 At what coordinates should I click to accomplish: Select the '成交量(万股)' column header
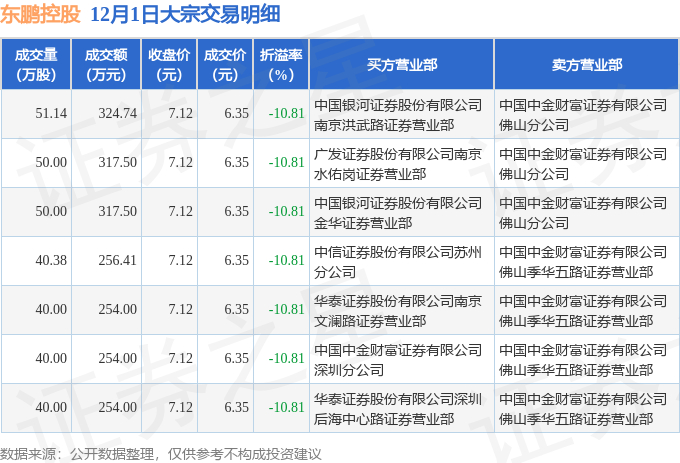(36, 65)
